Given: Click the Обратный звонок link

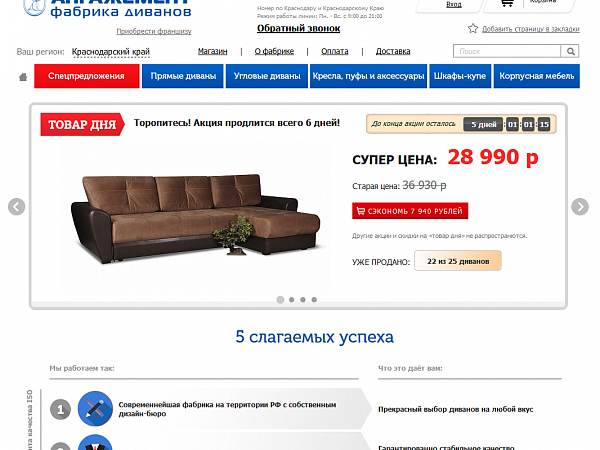Looking at the screenshot, I should click(298, 28).
